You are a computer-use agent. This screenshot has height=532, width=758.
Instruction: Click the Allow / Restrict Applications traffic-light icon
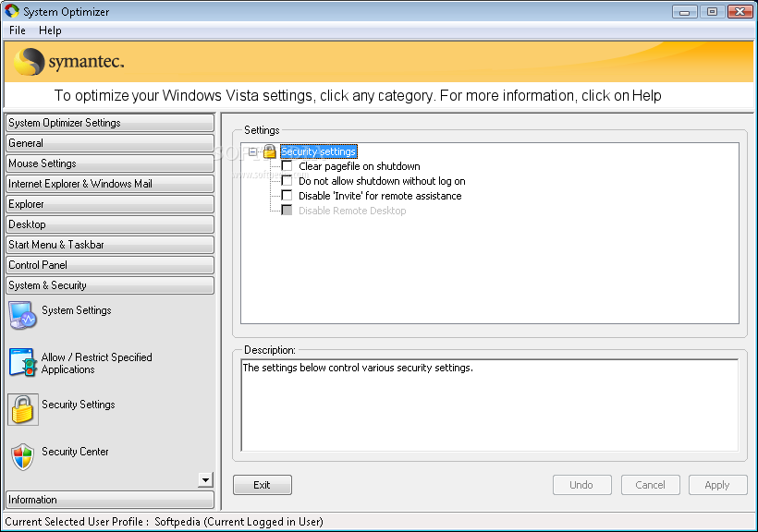(x=23, y=362)
